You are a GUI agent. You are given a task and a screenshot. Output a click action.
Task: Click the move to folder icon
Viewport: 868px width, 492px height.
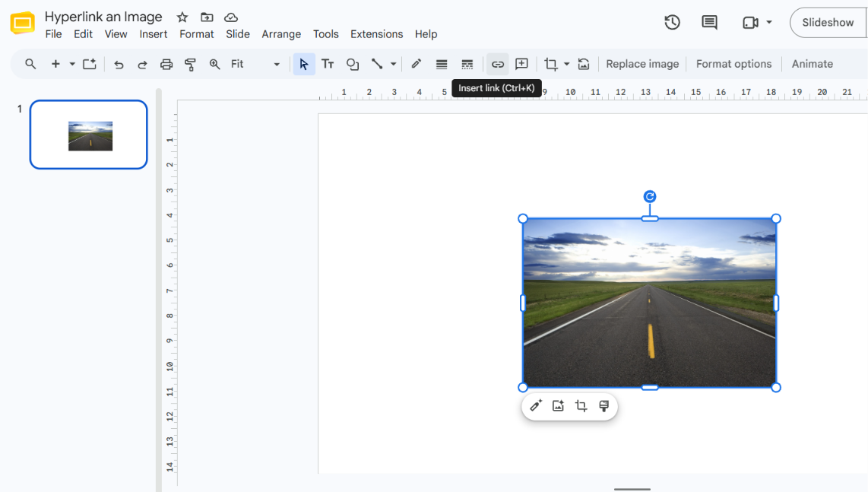[x=207, y=17]
